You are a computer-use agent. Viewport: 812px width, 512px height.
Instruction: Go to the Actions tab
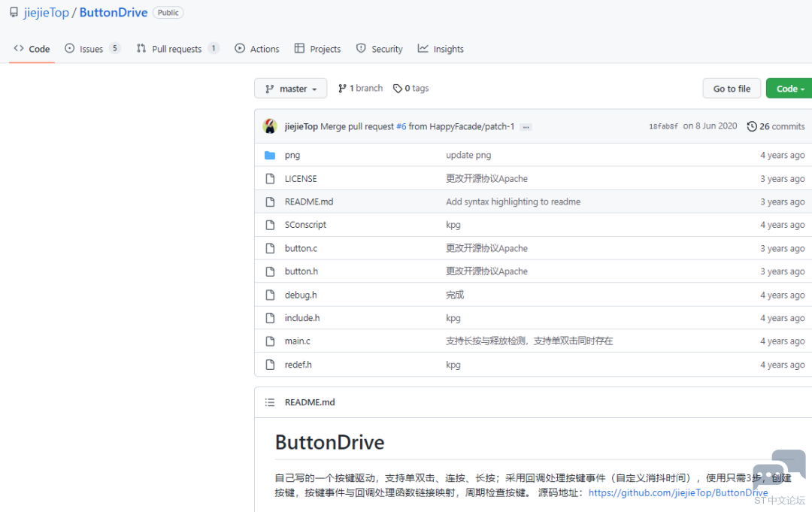pos(257,49)
